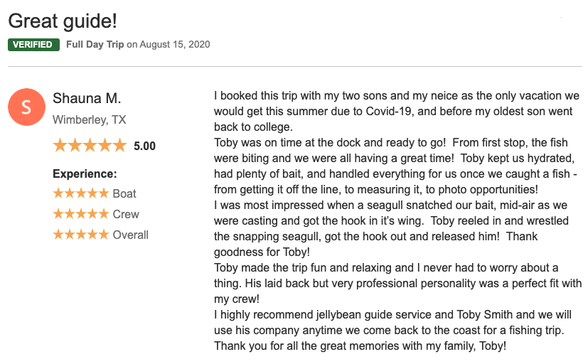
Task: Click the "I highly recommend jellybean" sentence
Action: [x=392, y=314]
